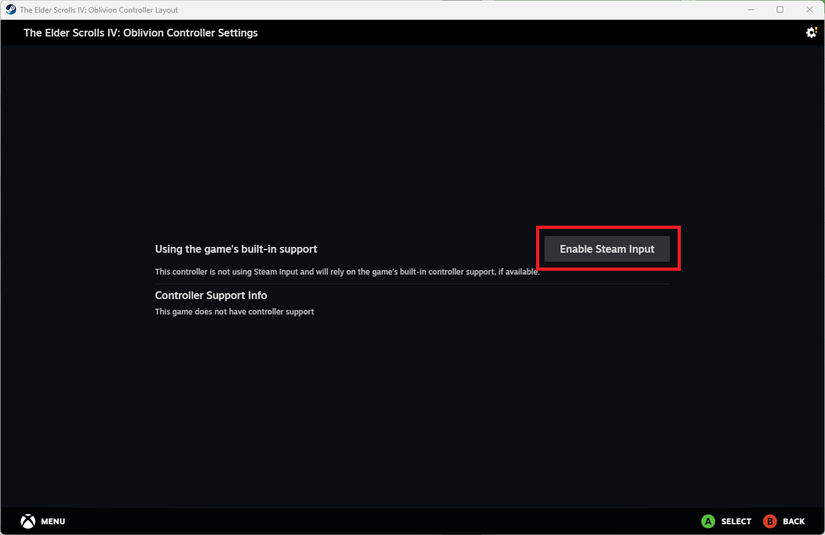Click the red B BACK icon

coord(770,521)
